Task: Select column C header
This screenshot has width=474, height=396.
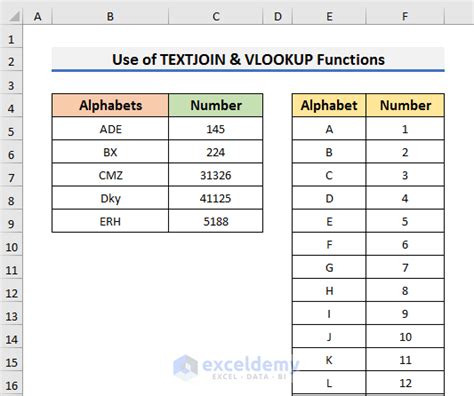Action: point(216,16)
